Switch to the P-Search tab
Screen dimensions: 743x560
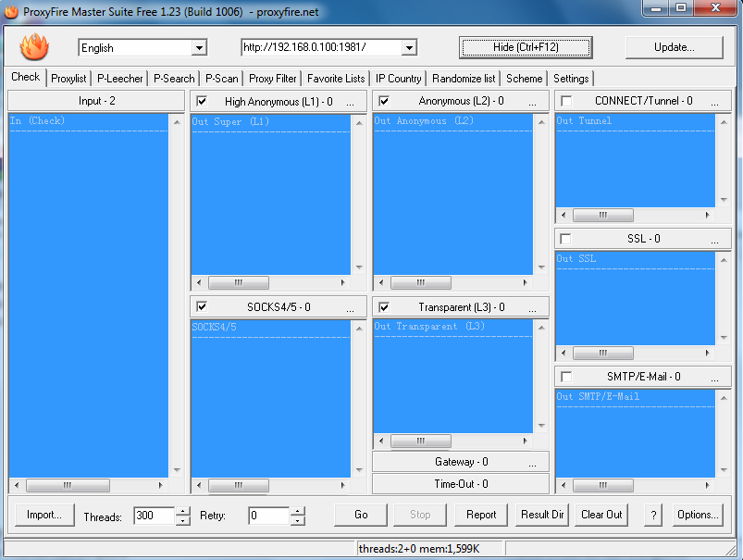174,79
